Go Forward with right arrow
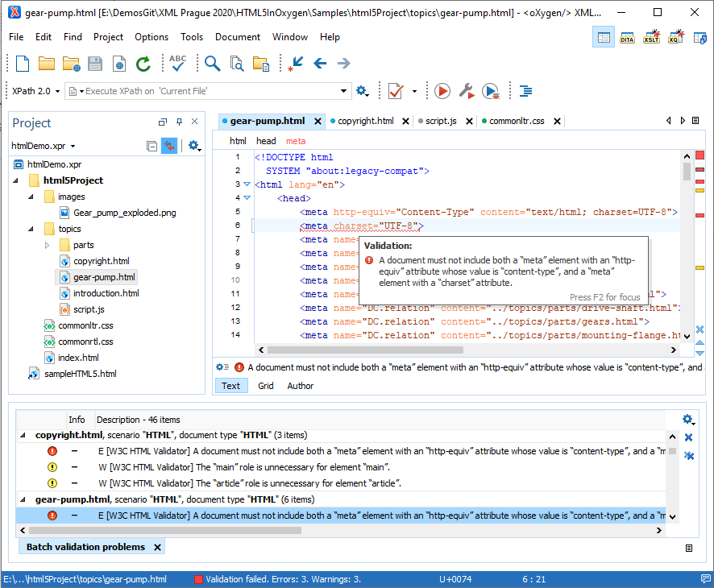The image size is (714, 588). 344,64
